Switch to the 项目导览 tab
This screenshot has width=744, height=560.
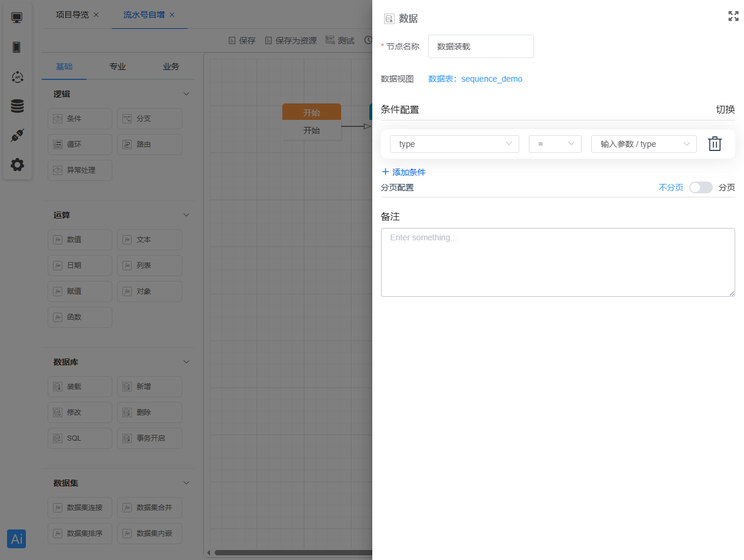click(74, 16)
